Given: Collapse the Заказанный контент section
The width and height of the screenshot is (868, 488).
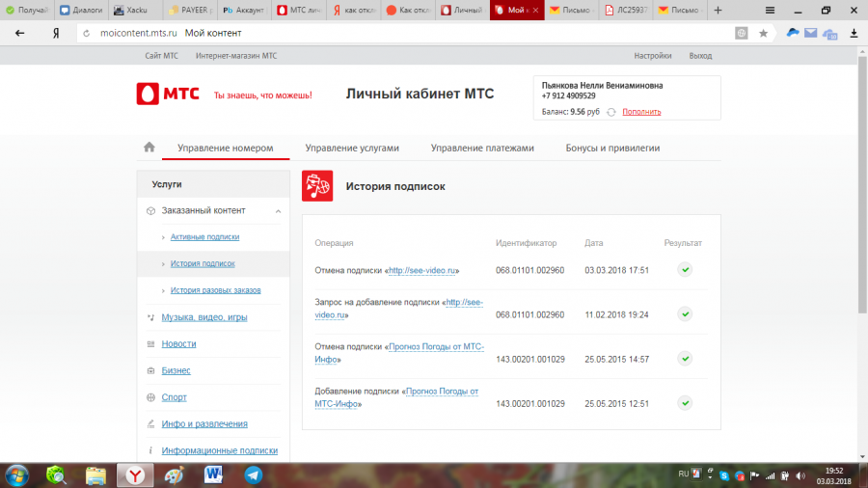Looking at the screenshot, I should click(279, 211).
